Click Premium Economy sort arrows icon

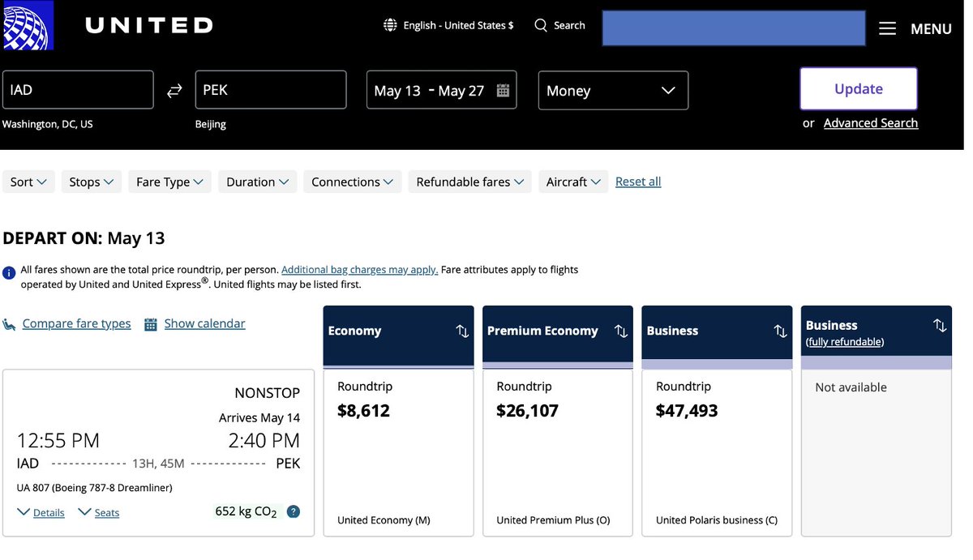pos(621,331)
